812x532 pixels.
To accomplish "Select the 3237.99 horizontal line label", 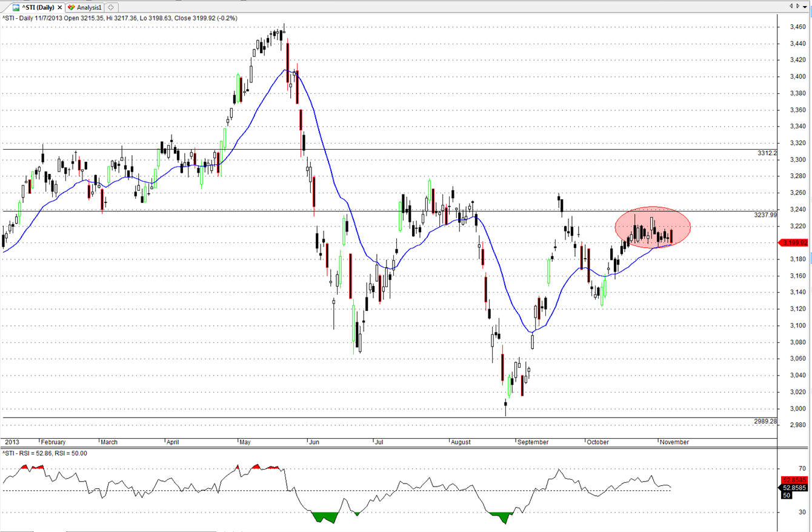I will tap(765, 214).
